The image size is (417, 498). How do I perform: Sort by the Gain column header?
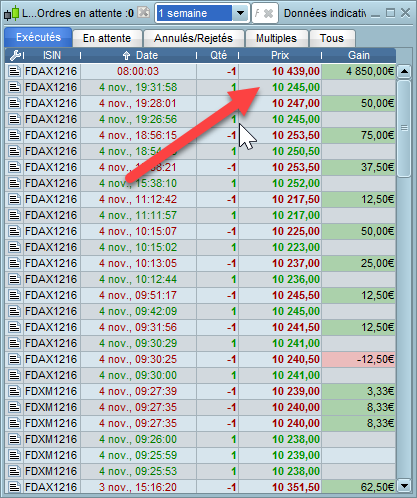pyautogui.click(x=359, y=55)
